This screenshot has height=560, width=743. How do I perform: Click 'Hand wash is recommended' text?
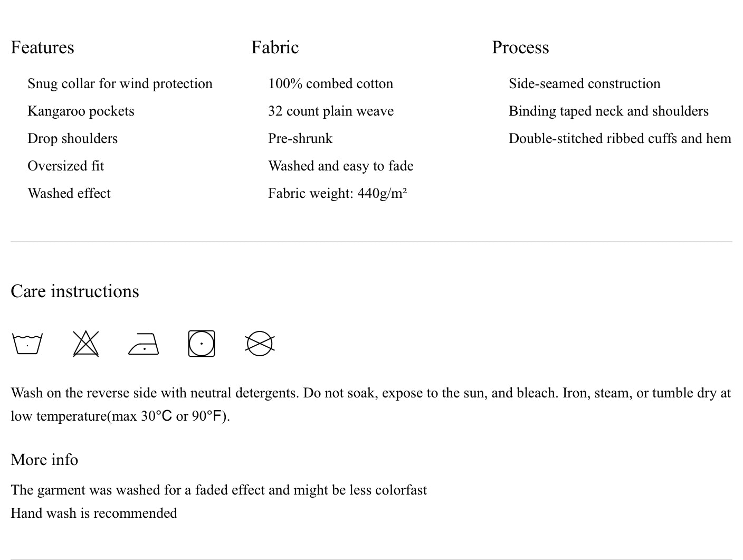coord(94,514)
